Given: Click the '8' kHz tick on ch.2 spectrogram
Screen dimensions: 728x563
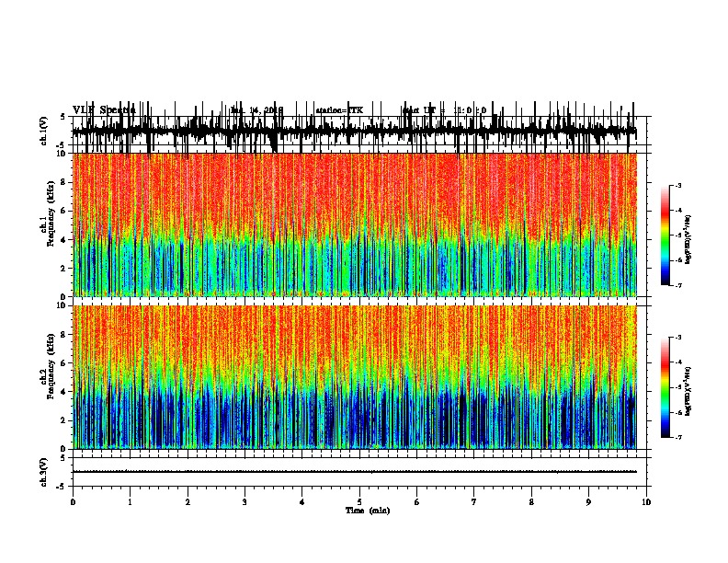Looking at the screenshot, I should (64, 335).
